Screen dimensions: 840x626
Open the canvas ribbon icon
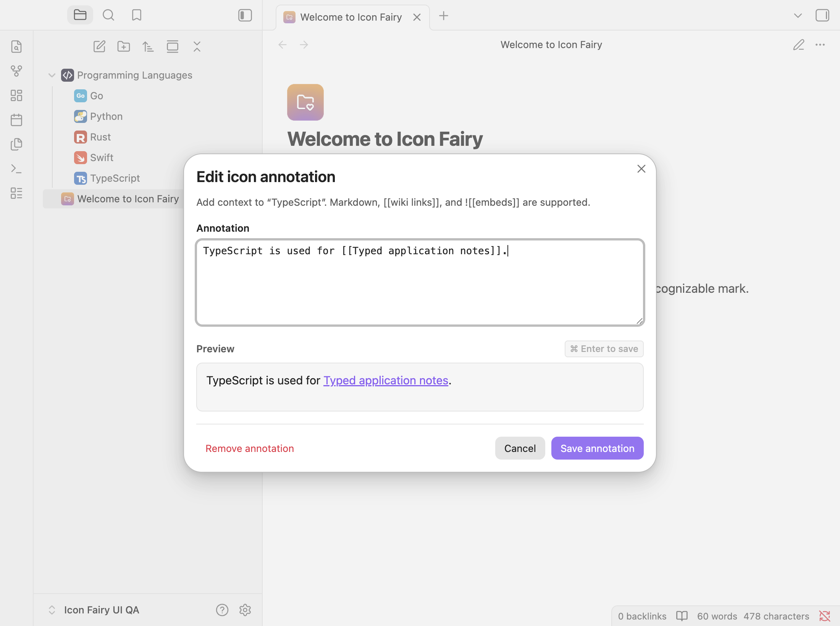point(16,95)
